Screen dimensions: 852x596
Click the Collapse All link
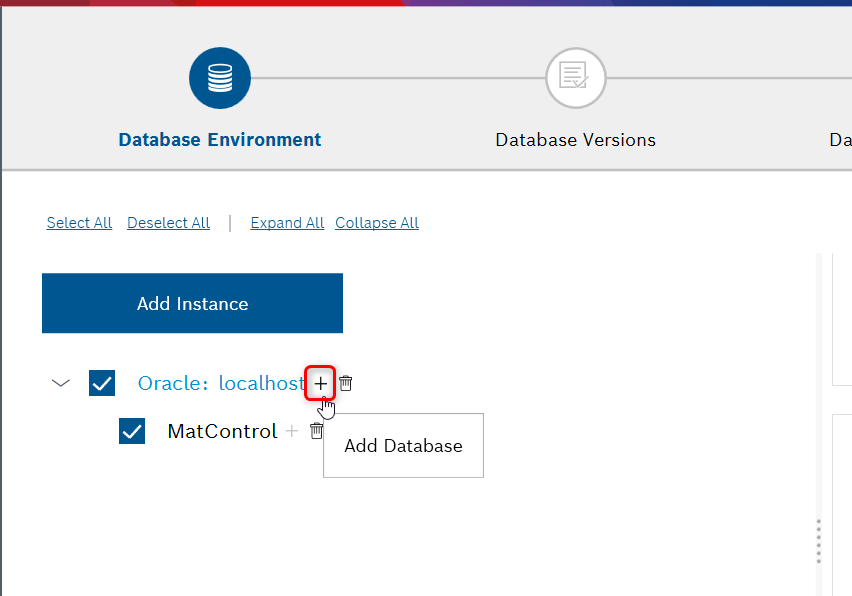376,222
